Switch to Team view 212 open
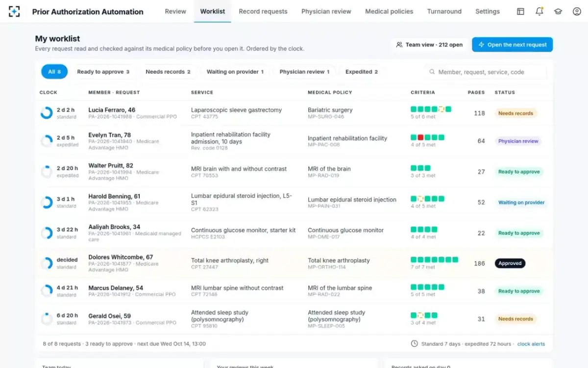This screenshot has height=368, width=588. tap(430, 45)
